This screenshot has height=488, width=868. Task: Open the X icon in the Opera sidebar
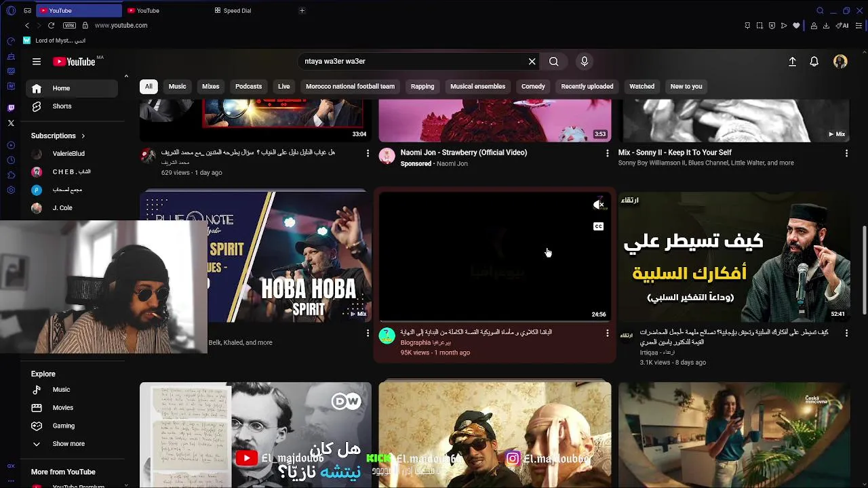click(11, 123)
